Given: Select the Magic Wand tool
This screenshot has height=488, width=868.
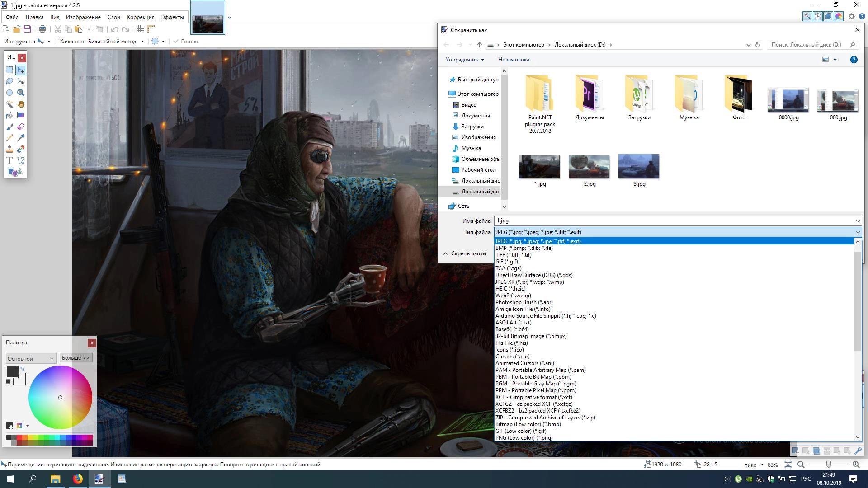Looking at the screenshot, I should pos(9,104).
